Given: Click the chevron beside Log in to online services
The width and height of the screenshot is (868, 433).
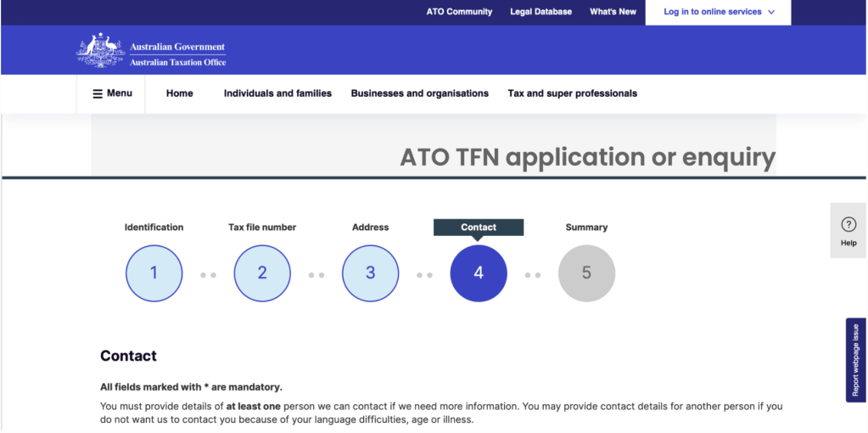Looking at the screenshot, I should [x=771, y=13].
